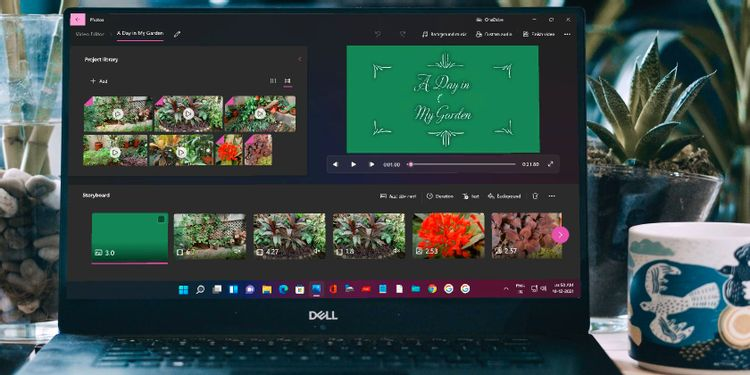The height and width of the screenshot is (375, 750).
Task: Select first video in second library row
Action: pos(115,150)
